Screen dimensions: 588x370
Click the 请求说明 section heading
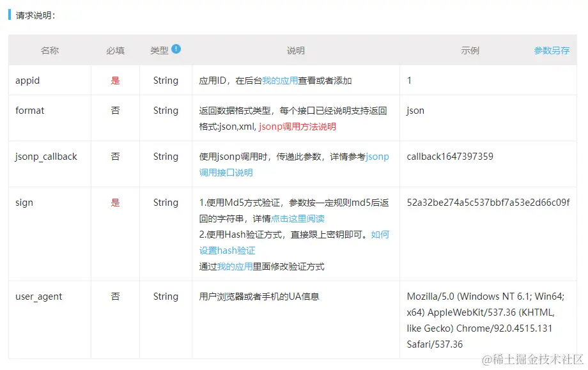(35, 15)
